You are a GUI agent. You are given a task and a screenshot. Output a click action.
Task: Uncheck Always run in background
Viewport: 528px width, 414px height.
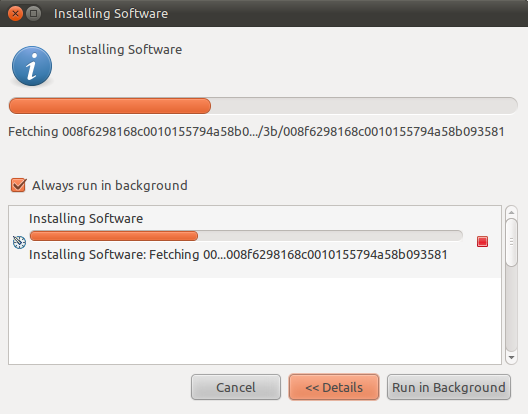tap(19, 185)
